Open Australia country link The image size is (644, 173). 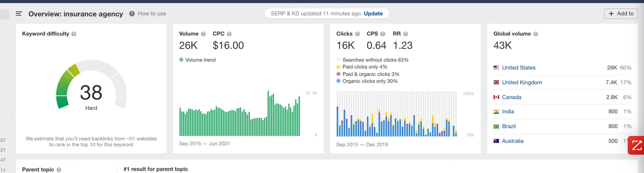[x=513, y=141]
